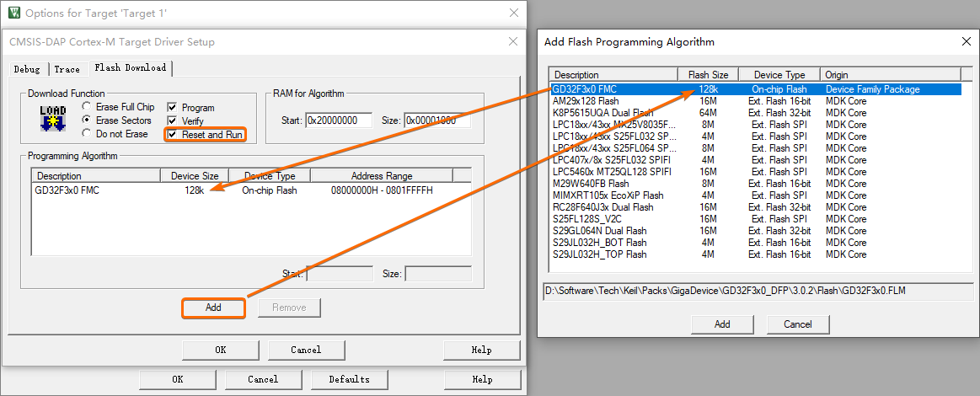Click Device Type header in Add Flash dialog
980x396 pixels.
[779, 75]
